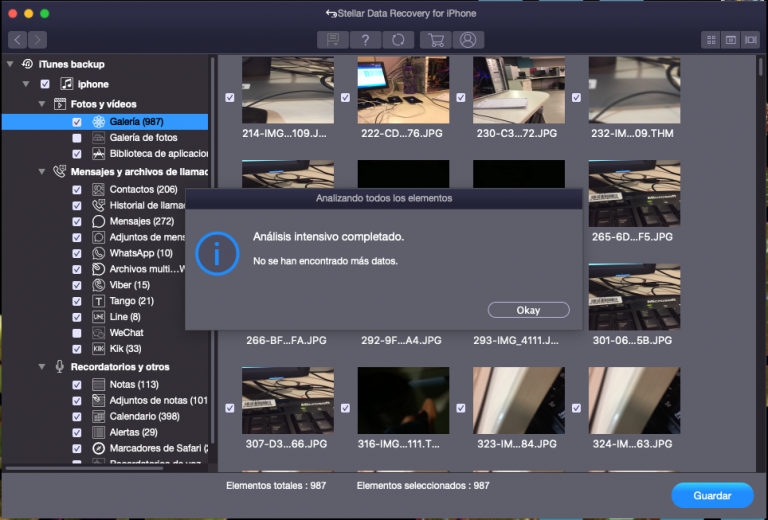Click the Contactos person icon

point(98,189)
